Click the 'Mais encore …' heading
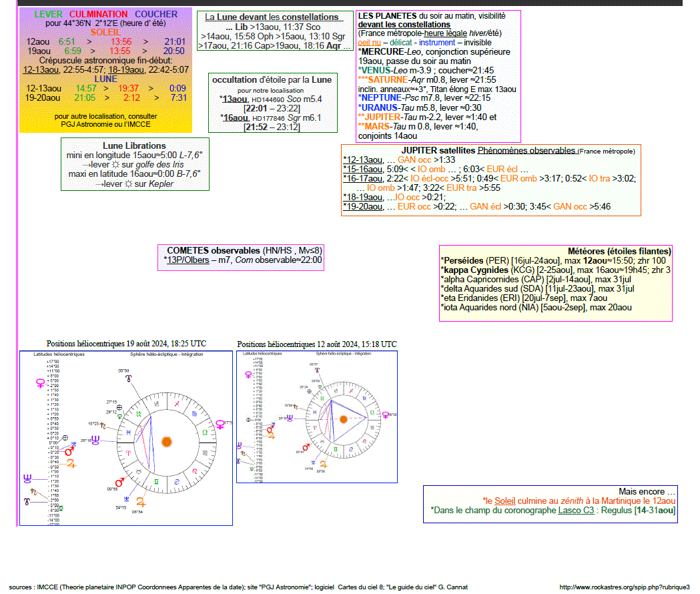This screenshot has height=594, width=700. coord(647,491)
